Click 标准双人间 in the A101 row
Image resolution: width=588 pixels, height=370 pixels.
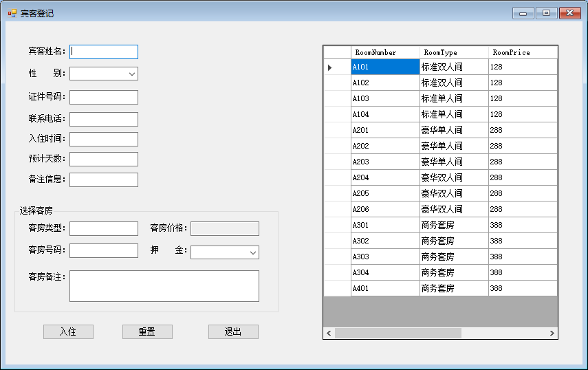pos(454,67)
